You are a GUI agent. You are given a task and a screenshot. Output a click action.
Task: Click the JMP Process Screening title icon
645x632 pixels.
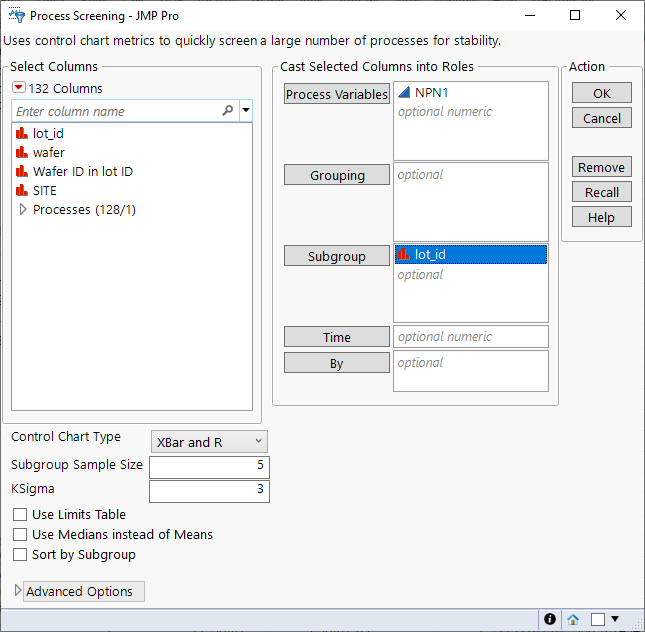[16, 16]
